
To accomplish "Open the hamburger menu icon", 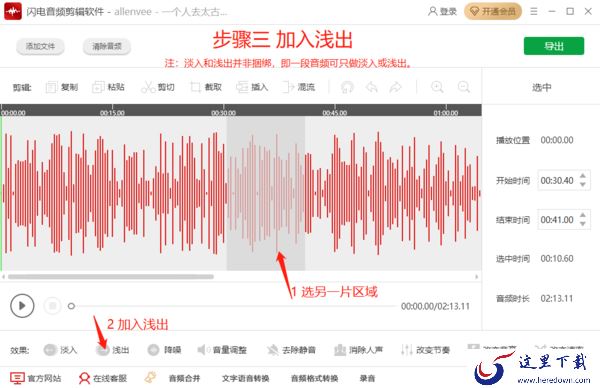I will coord(534,11).
